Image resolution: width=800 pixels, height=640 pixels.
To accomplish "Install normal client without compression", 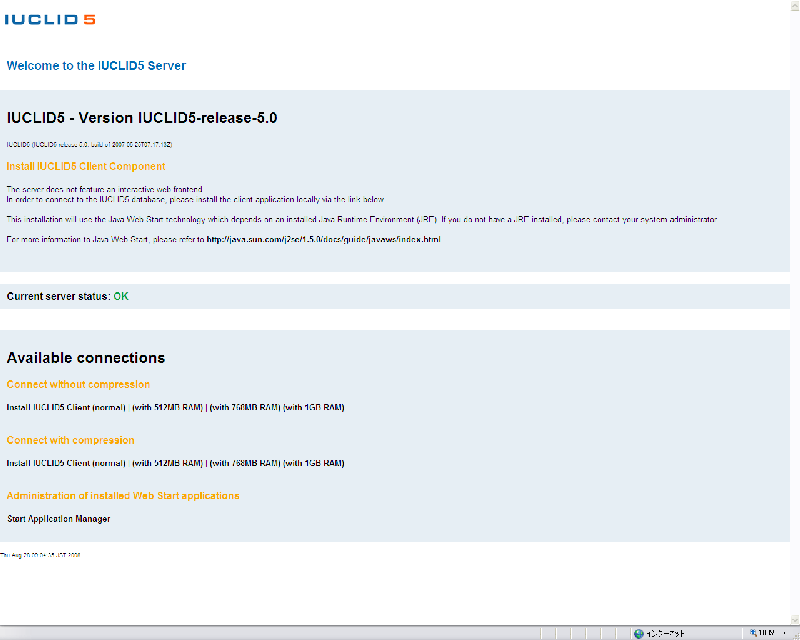I will (66, 407).
